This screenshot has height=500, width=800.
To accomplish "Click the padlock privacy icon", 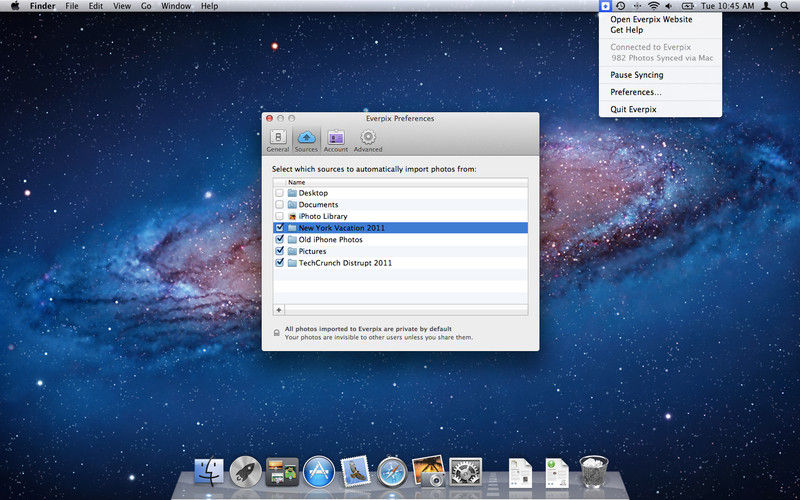I will [277, 333].
